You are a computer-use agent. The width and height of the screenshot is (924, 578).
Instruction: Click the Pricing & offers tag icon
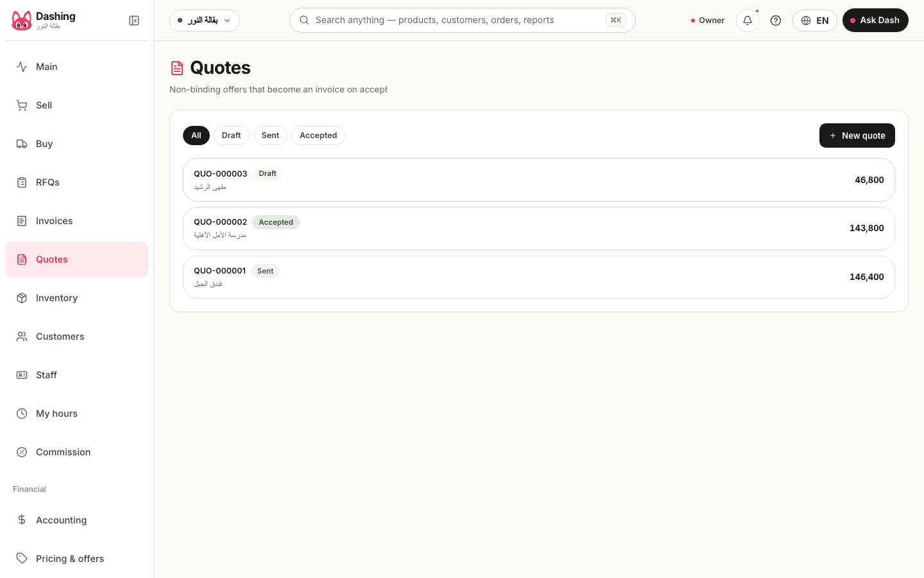22,559
